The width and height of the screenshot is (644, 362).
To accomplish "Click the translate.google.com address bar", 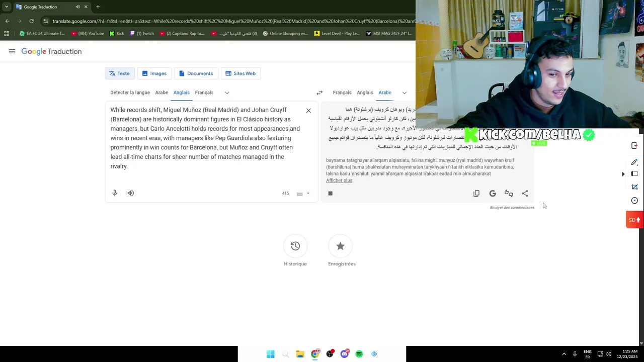I will [233, 21].
